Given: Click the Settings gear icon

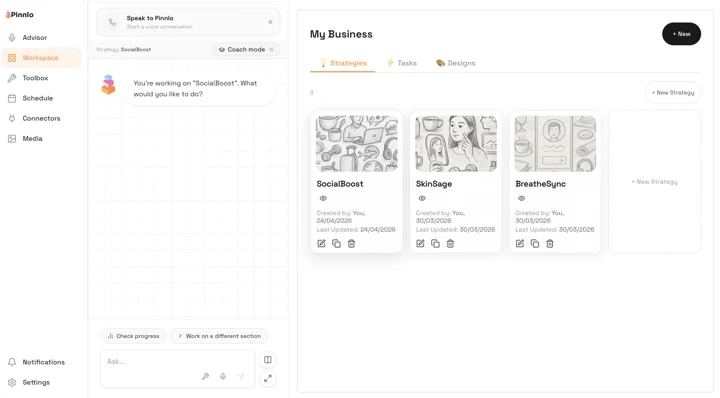Looking at the screenshot, I should [x=12, y=382].
